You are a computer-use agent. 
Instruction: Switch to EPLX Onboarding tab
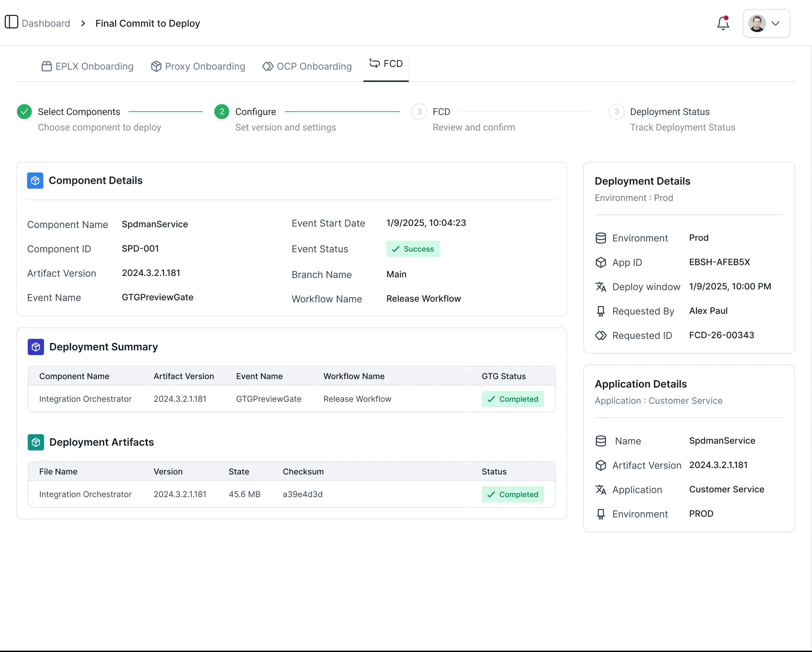tap(87, 66)
